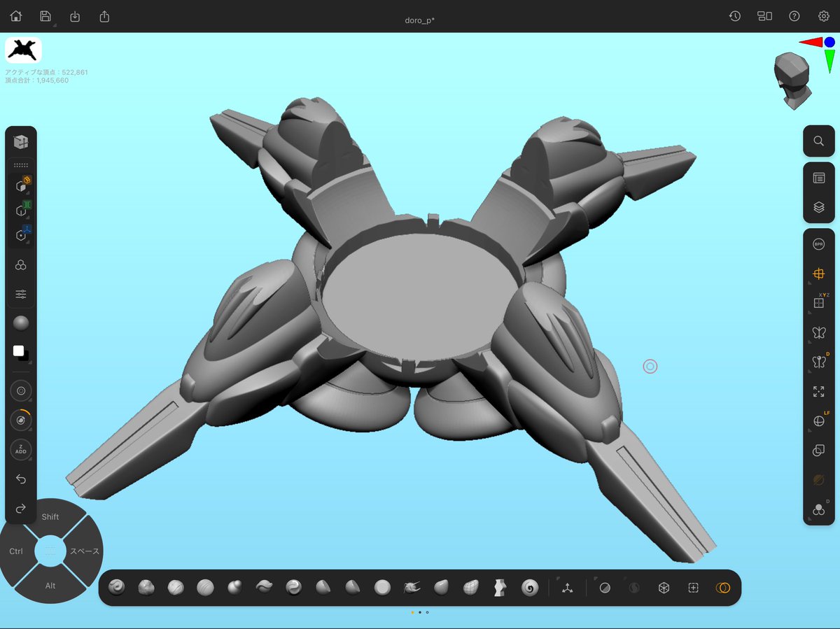
Task: Select the striped sphere brush fourth in bar
Action: (205, 588)
